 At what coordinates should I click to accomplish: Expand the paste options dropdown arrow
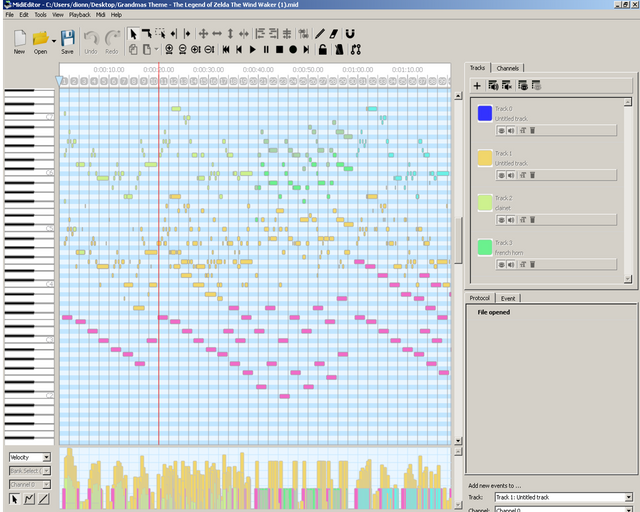tap(156, 49)
